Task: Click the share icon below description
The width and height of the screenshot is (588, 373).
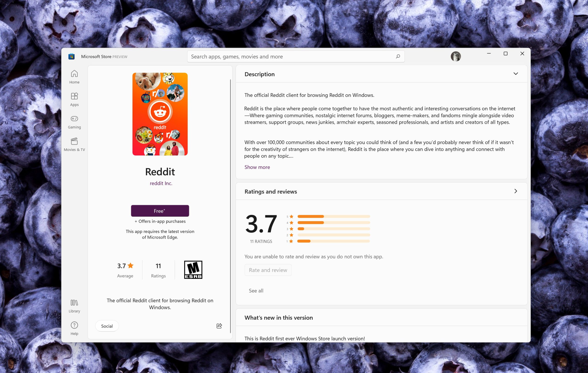Action: click(x=219, y=326)
